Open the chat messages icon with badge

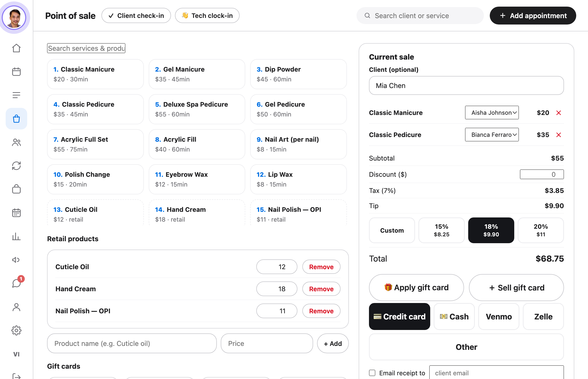[16, 283]
